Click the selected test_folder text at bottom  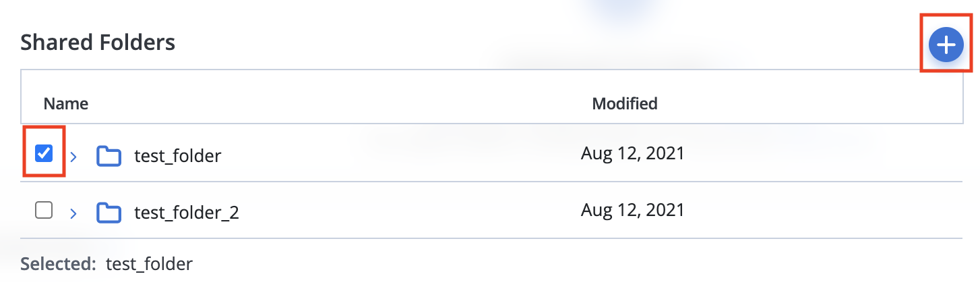149,264
